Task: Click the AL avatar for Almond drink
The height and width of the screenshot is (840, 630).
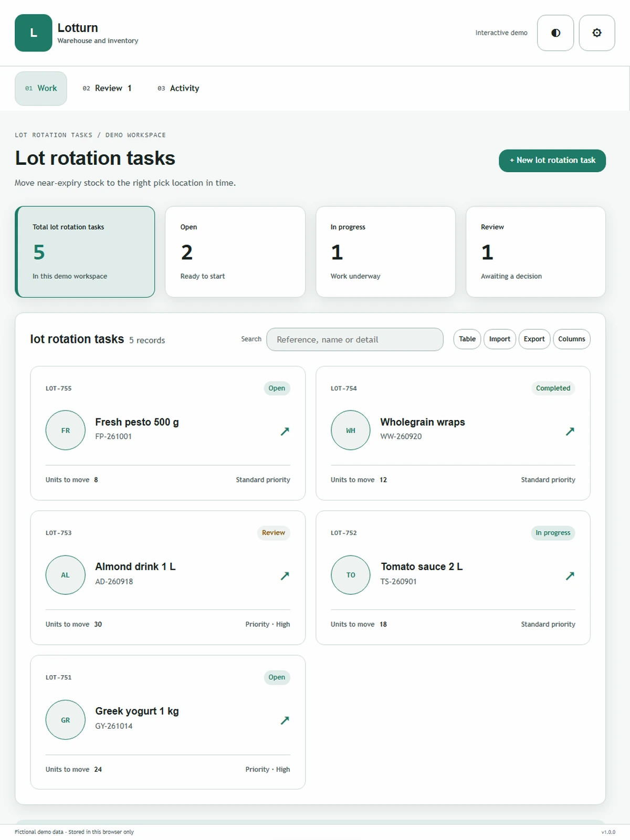Action: point(66,575)
